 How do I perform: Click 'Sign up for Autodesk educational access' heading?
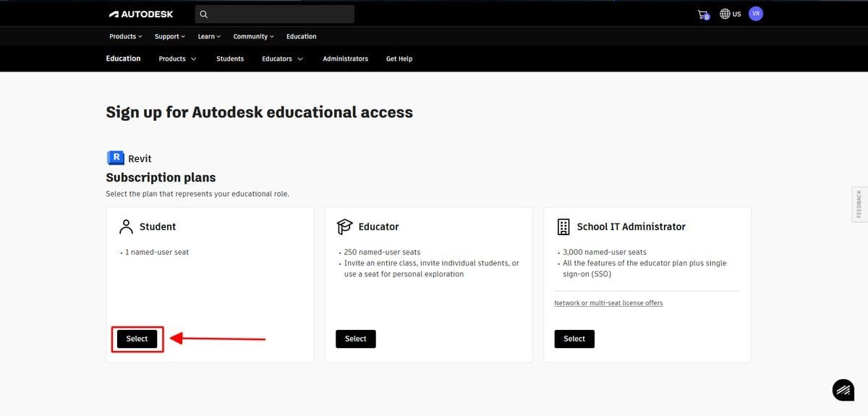(259, 112)
